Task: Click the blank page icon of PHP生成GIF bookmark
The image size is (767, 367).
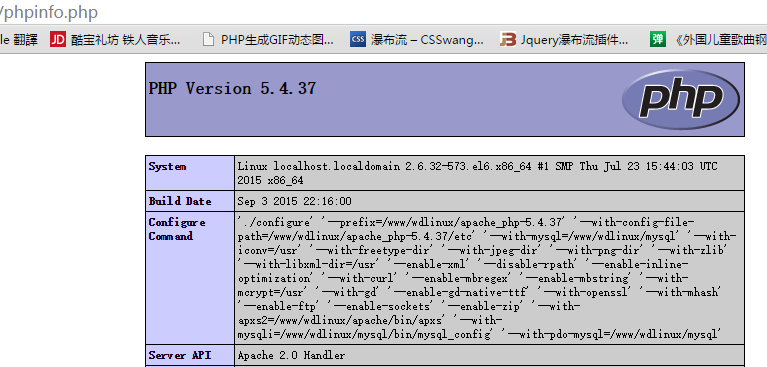Action: [x=208, y=40]
